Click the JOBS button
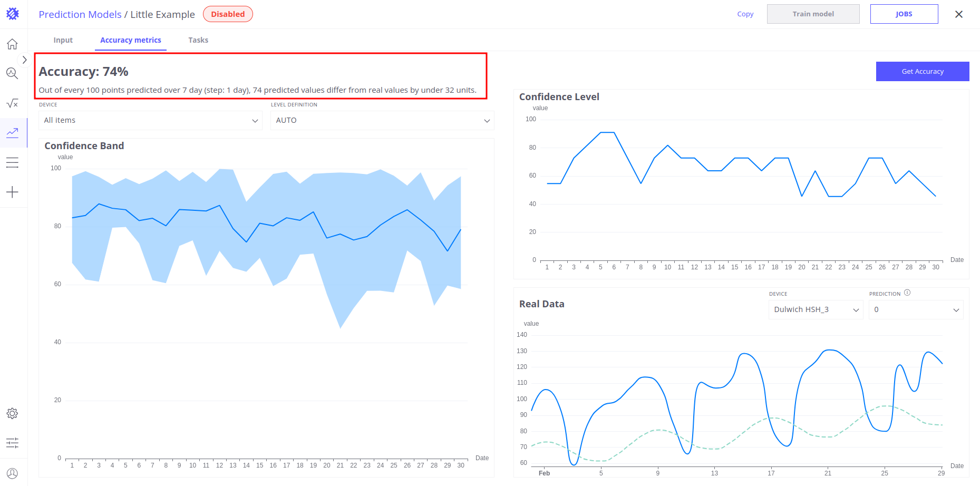The height and width of the screenshot is (486, 980). [904, 14]
